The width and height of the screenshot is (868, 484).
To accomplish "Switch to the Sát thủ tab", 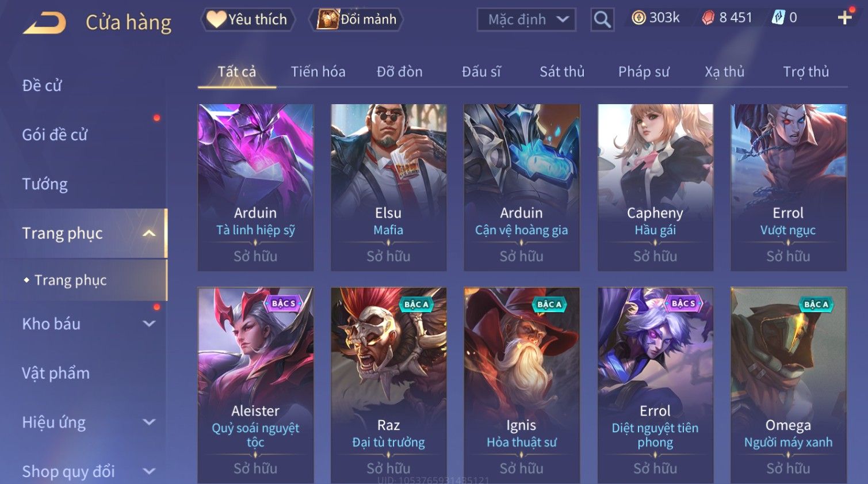I will point(562,71).
